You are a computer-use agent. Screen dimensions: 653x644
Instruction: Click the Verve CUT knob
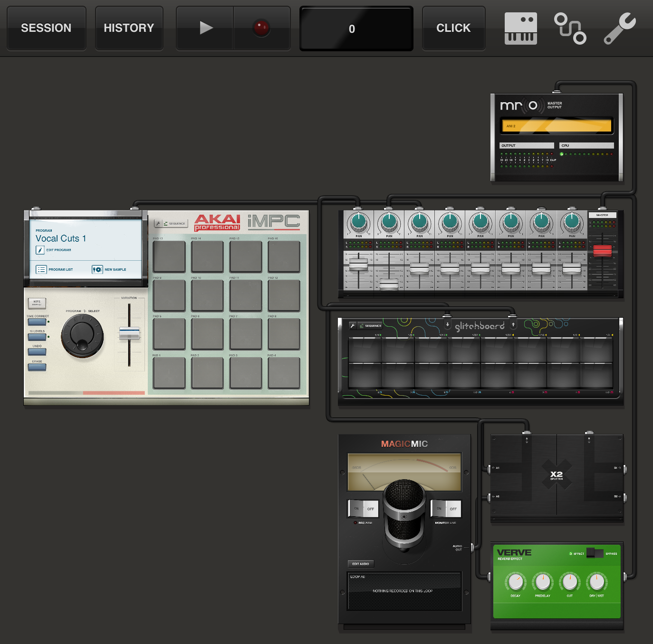tap(570, 581)
